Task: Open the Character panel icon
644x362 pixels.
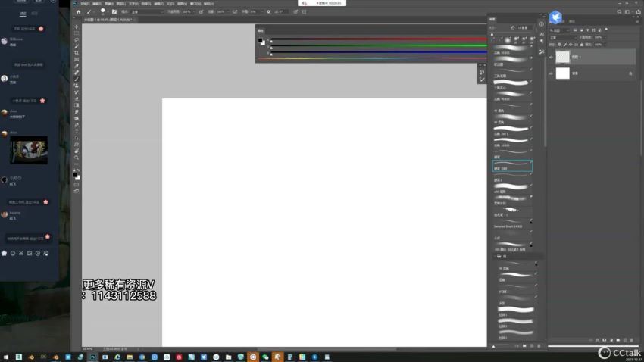Action: [542, 35]
